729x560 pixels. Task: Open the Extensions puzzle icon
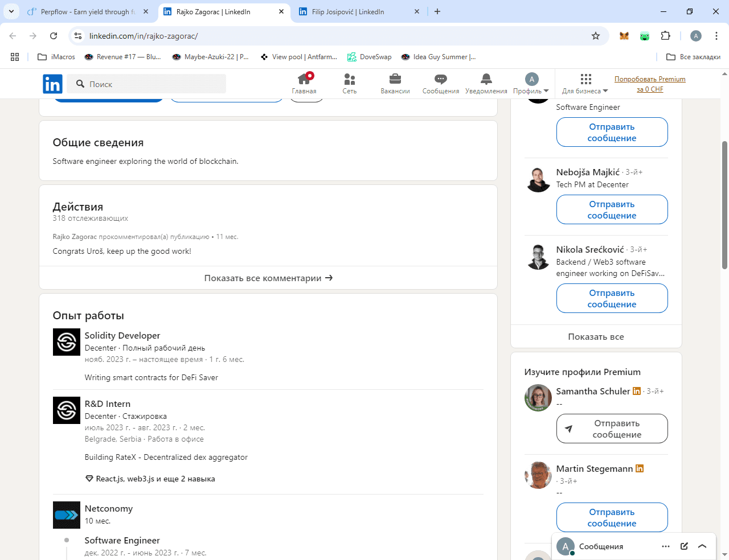665,36
